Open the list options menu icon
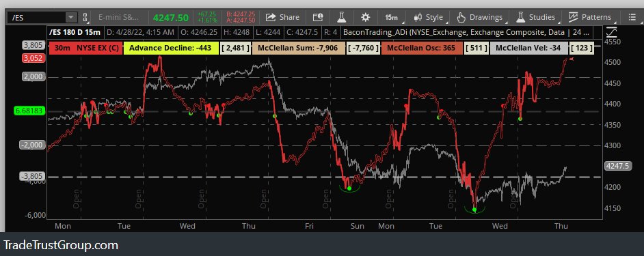644x256 pixels. [632, 17]
